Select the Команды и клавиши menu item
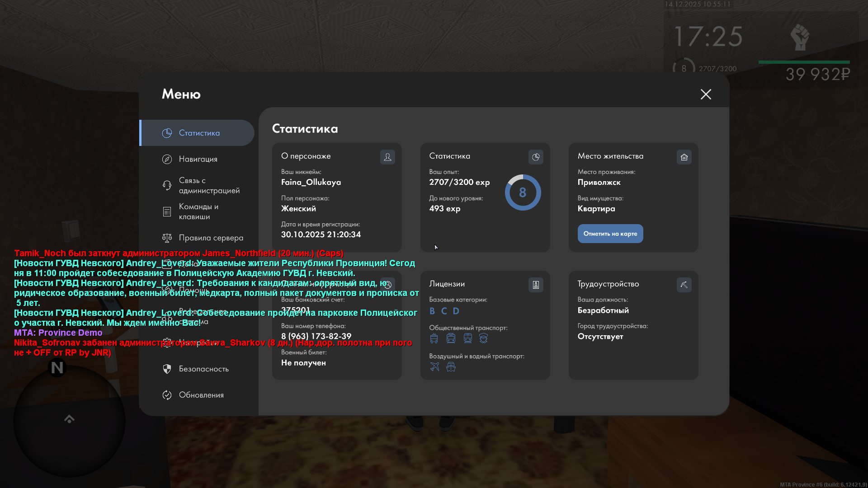The image size is (868, 488). [x=198, y=211]
